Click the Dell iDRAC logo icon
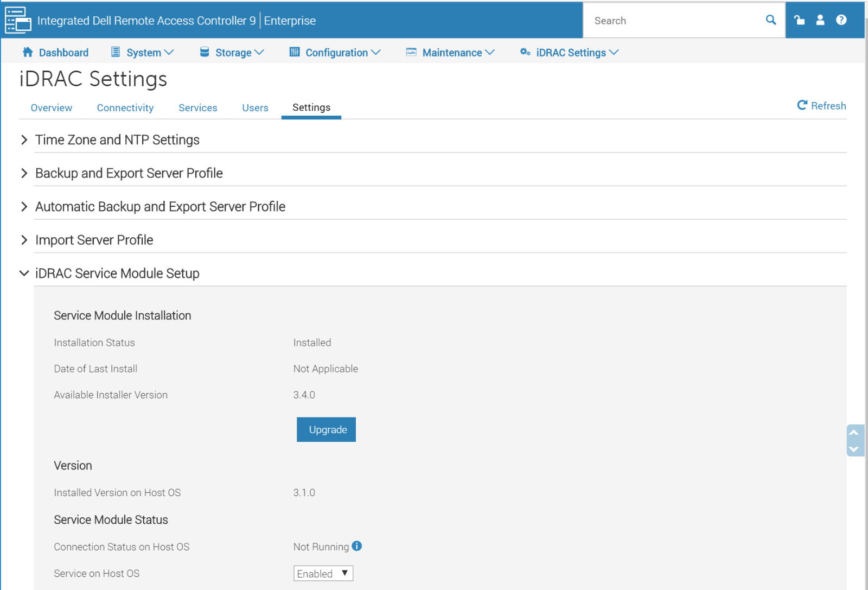This screenshot has width=868, height=590. click(17, 20)
